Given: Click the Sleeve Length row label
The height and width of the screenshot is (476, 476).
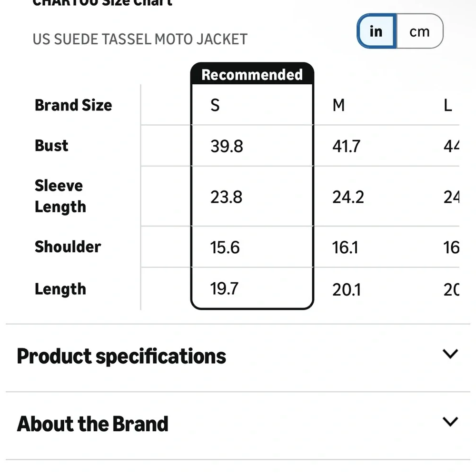Looking at the screenshot, I should 60,196.
